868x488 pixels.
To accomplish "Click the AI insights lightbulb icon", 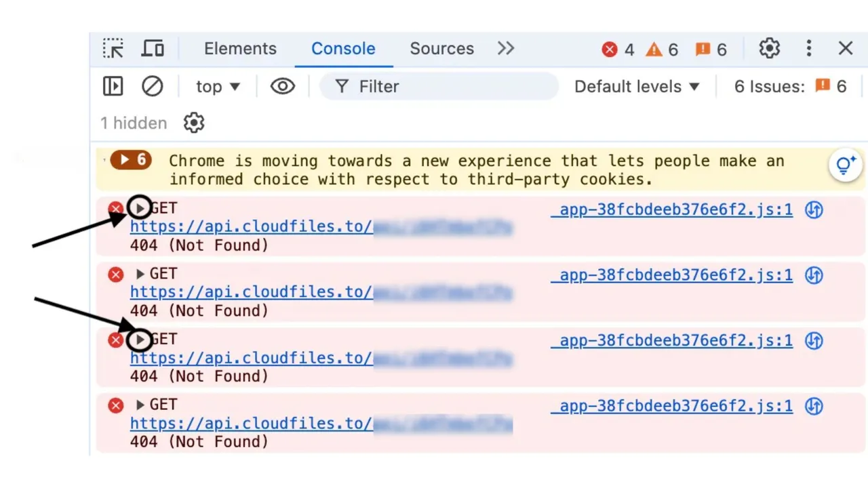I will point(845,165).
